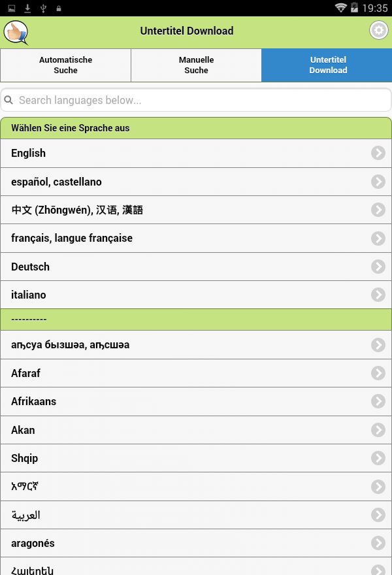Image resolution: width=392 pixels, height=575 pixels.
Task: Switch to Automatische Suche tab
Action: (x=65, y=65)
